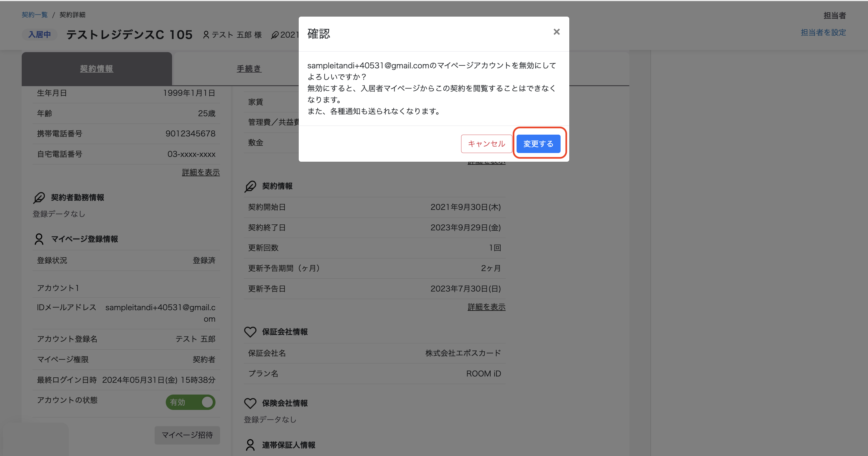
Task: Click the マイページ権限 value 契約者
Action: click(204, 359)
